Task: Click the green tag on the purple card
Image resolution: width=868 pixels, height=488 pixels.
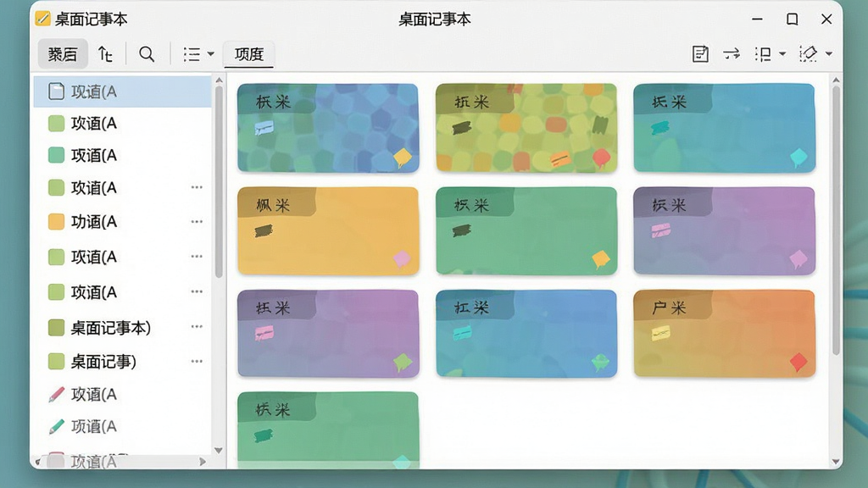Action: (x=403, y=363)
